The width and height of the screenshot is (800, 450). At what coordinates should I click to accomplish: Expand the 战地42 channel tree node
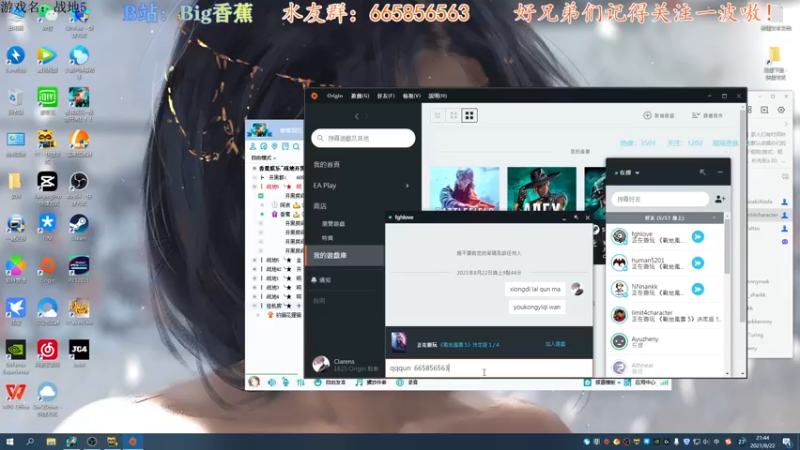(255, 269)
